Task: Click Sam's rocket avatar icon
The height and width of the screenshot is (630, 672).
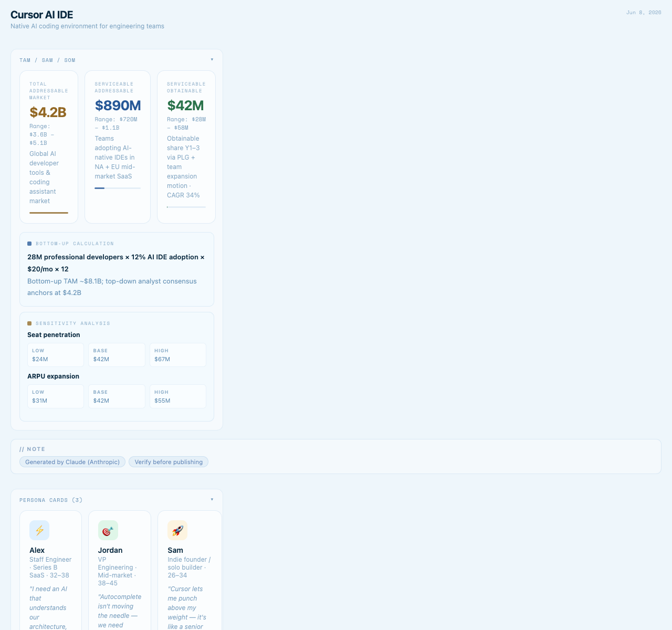Action: [x=177, y=530]
